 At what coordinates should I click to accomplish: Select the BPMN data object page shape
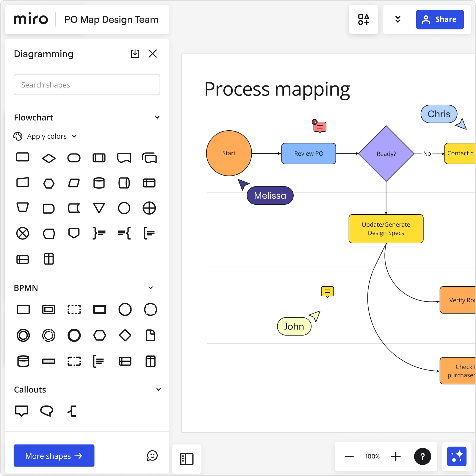tap(151, 335)
